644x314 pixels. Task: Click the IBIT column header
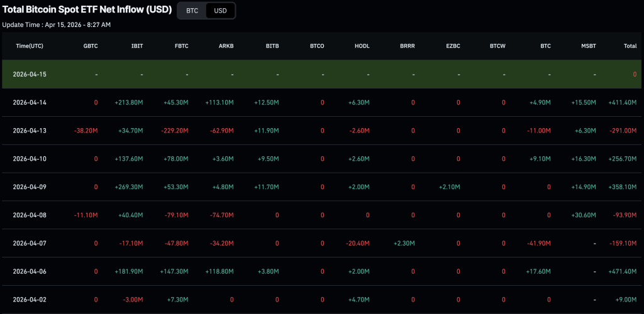pyautogui.click(x=136, y=46)
